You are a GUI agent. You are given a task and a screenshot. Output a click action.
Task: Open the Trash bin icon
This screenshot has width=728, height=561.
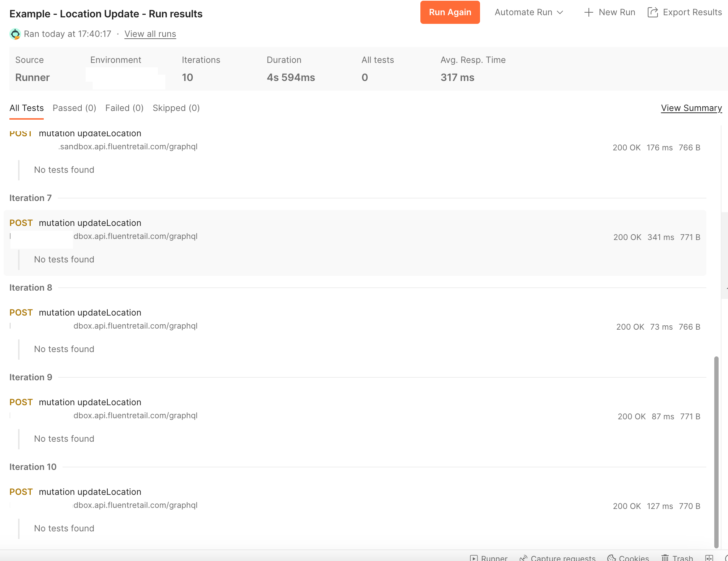pyautogui.click(x=665, y=558)
